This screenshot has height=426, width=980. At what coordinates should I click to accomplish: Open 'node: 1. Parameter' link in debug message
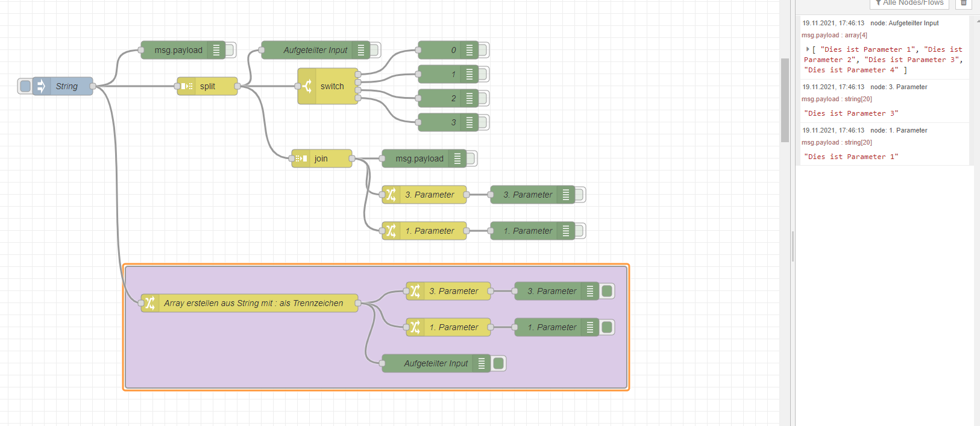pos(899,130)
